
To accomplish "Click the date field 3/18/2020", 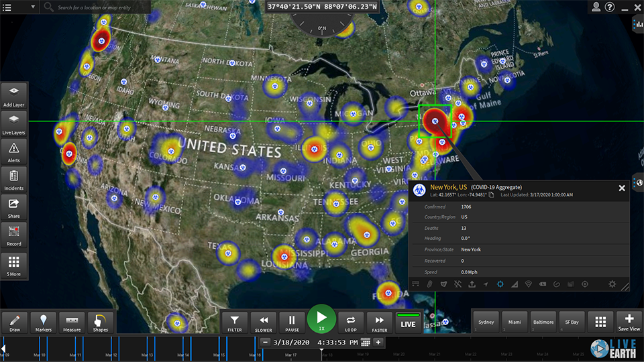I will coord(291,343).
